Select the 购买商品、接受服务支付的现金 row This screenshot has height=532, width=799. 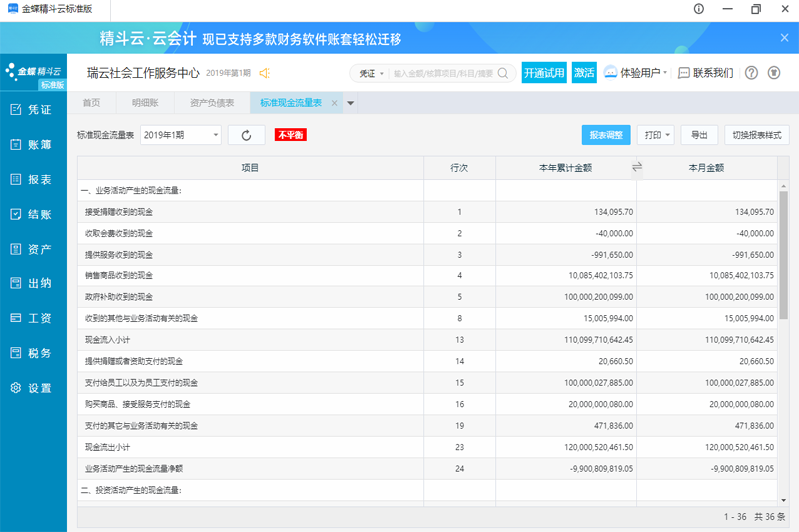[x=427, y=404]
